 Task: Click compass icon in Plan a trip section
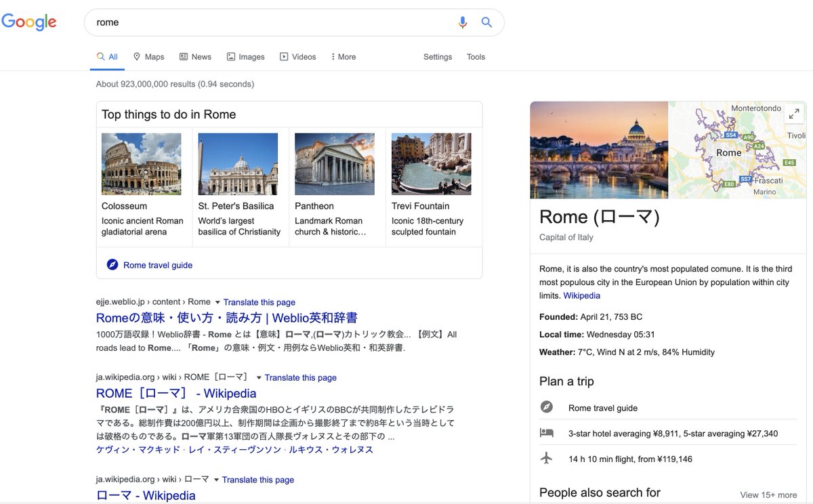pyautogui.click(x=547, y=407)
